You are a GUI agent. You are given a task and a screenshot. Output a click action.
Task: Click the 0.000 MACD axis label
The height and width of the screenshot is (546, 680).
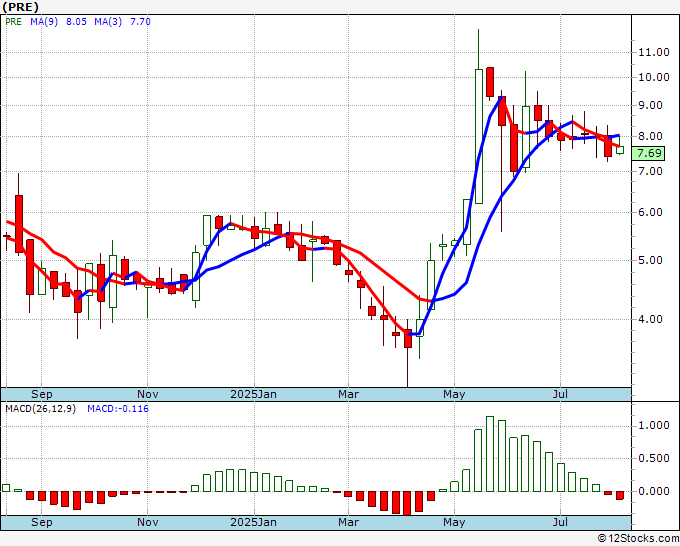point(654,491)
